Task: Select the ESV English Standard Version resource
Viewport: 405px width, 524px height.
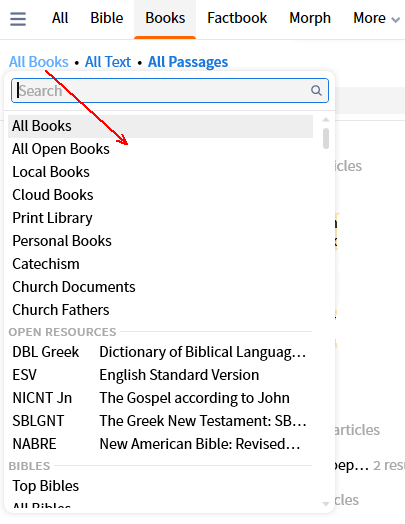Action: click(x=160, y=375)
